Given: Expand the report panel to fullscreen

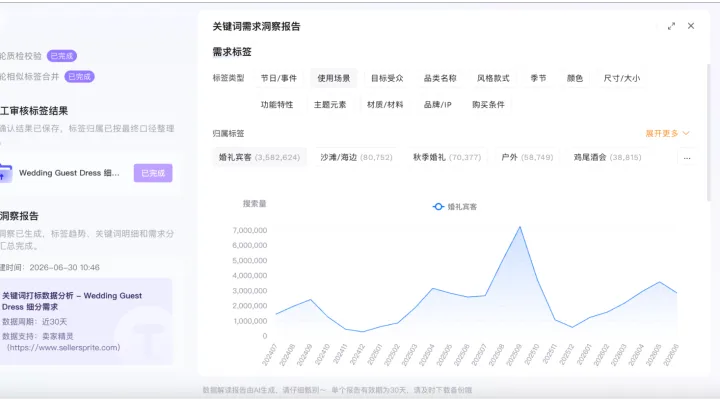Looking at the screenshot, I should 671,26.
